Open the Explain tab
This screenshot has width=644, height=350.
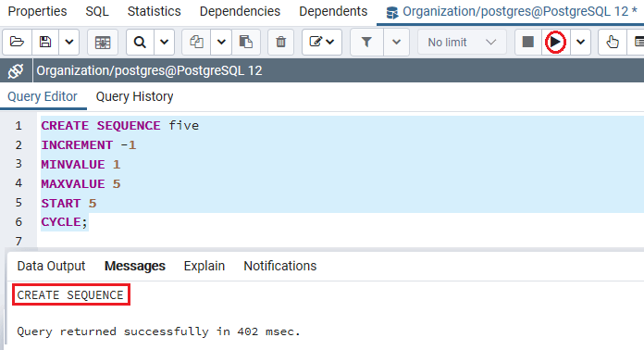[x=204, y=266]
